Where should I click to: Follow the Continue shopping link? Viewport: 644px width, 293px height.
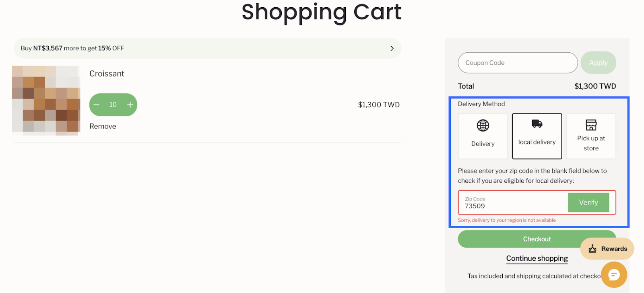[537, 258]
